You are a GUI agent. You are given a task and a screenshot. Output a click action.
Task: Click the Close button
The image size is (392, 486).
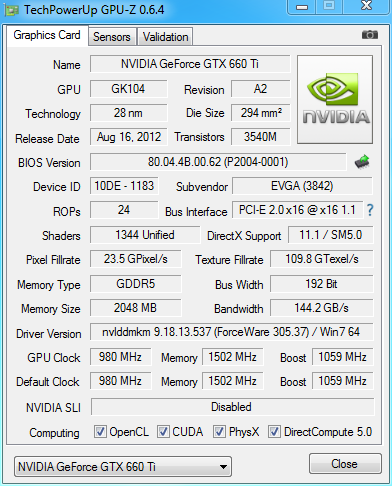[345, 464]
